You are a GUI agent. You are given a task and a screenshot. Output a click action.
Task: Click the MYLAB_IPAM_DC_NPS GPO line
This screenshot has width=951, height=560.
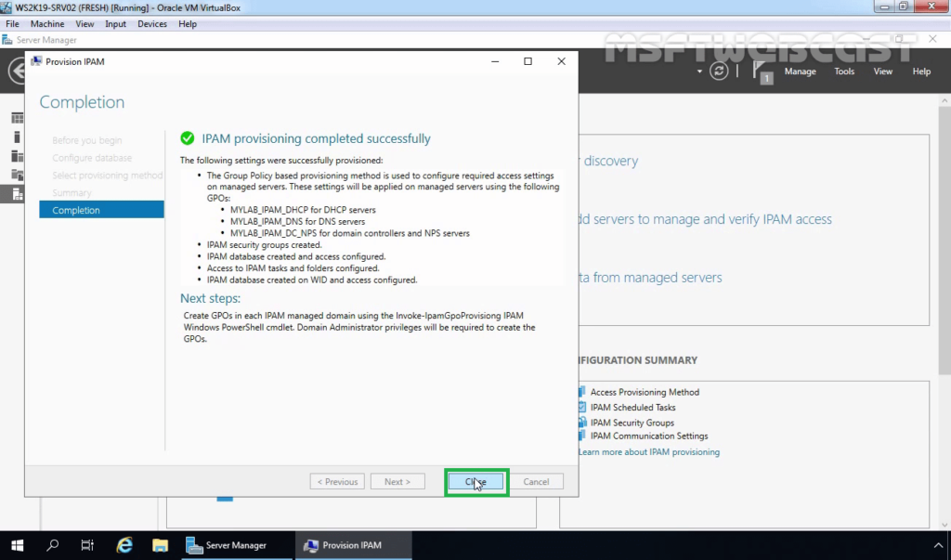[x=350, y=233]
